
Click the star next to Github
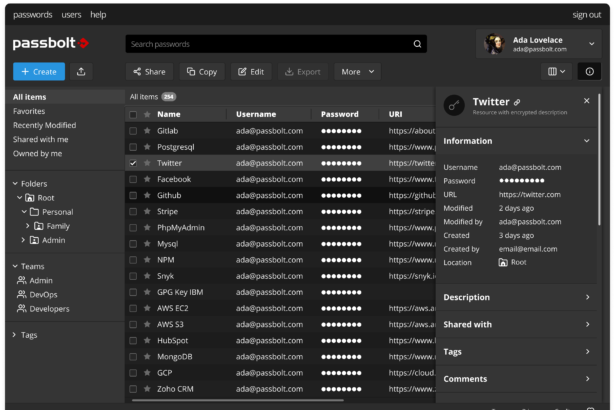(x=147, y=195)
